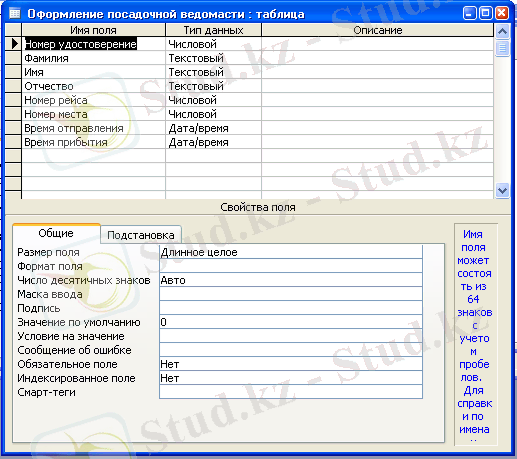The height and width of the screenshot is (459, 517).
Task: Click the Сообщение об ошибке input field
Action: click(x=291, y=350)
